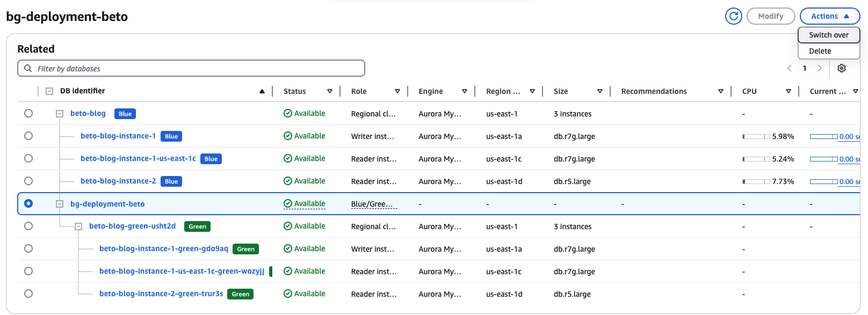Collapse the beto-blog-green-usht2d tree node
The height and width of the screenshot is (315, 868).
[78, 226]
